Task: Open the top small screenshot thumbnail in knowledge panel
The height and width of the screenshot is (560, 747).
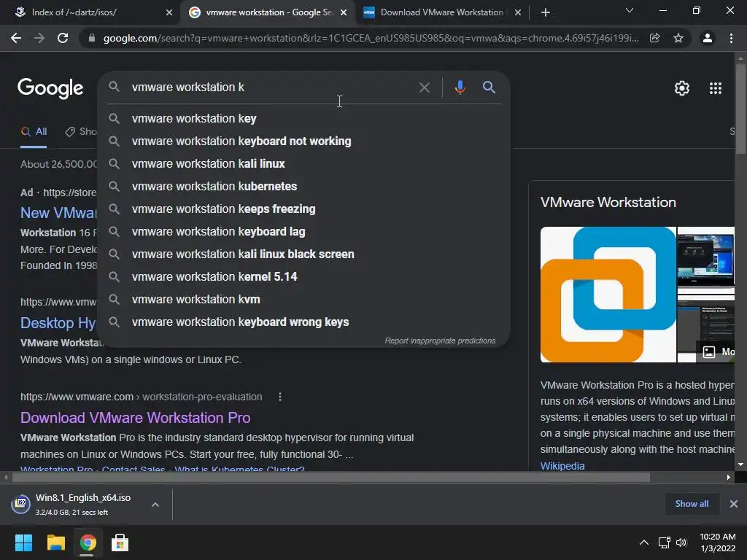Action: click(x=705, y=260)
